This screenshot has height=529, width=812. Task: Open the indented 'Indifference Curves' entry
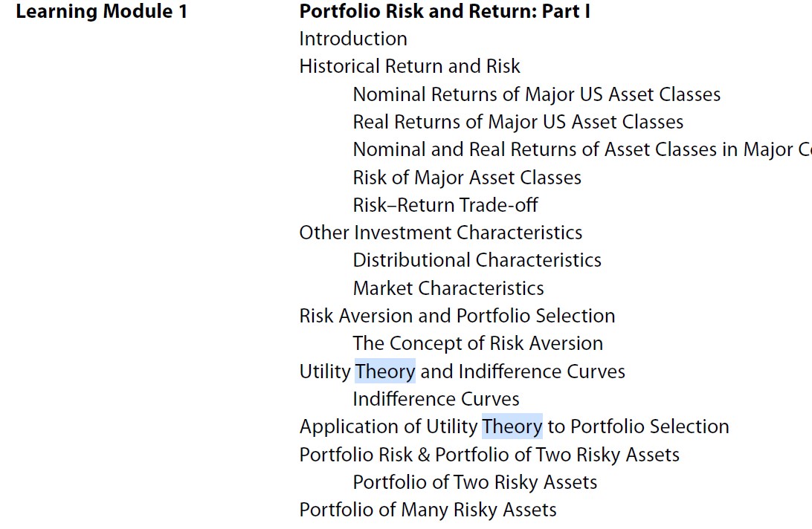(x=436, y=400)
